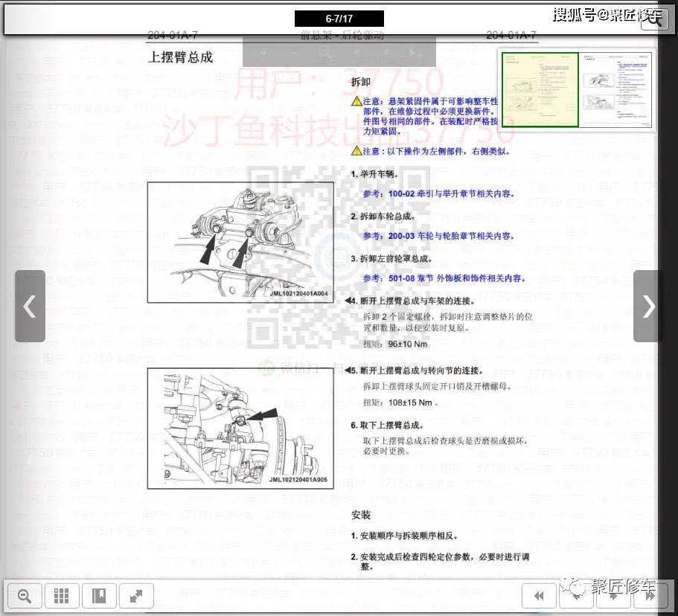Open the page thumbnails grid view
The width and height of the screenshot is (678, 616).
[62, 596]
